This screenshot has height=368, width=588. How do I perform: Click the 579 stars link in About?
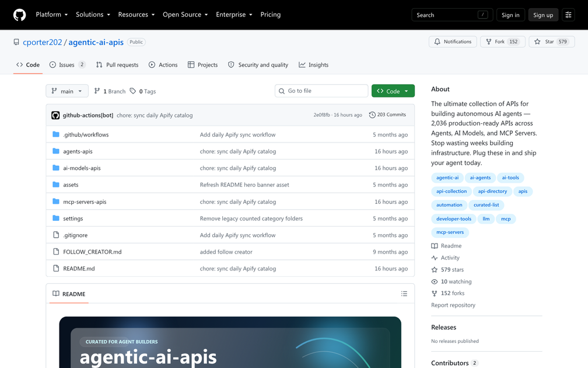(448, 270)
